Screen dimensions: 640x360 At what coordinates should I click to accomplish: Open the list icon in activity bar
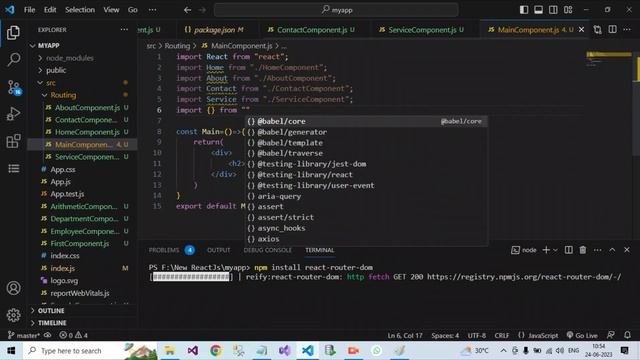coord(13,169)
